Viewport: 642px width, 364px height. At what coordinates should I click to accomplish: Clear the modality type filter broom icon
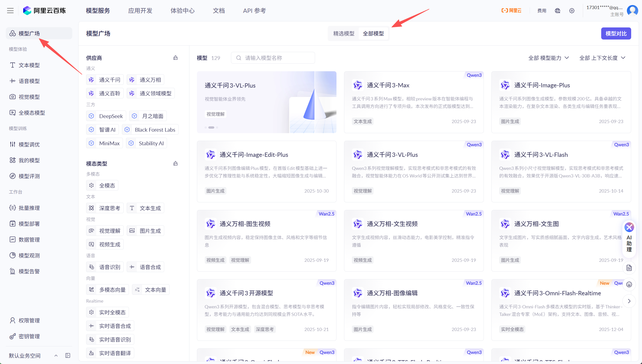[176, 164]
